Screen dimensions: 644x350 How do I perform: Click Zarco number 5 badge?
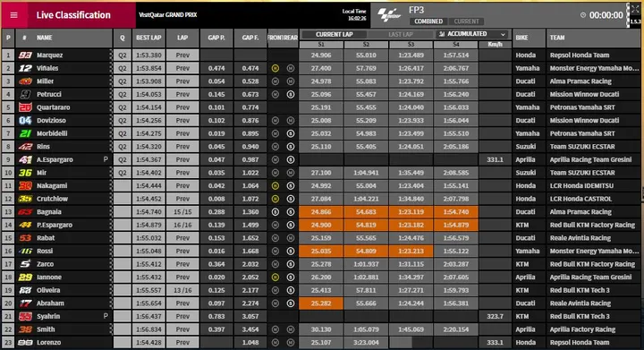coord(25,264)
